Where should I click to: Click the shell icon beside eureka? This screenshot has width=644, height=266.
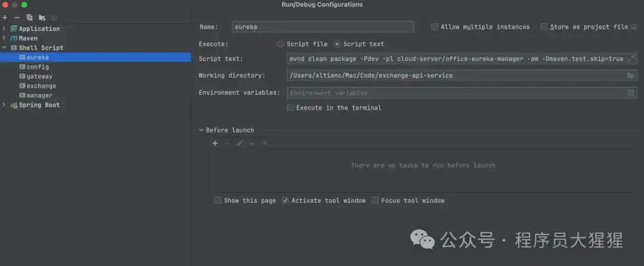coord(22,57)
